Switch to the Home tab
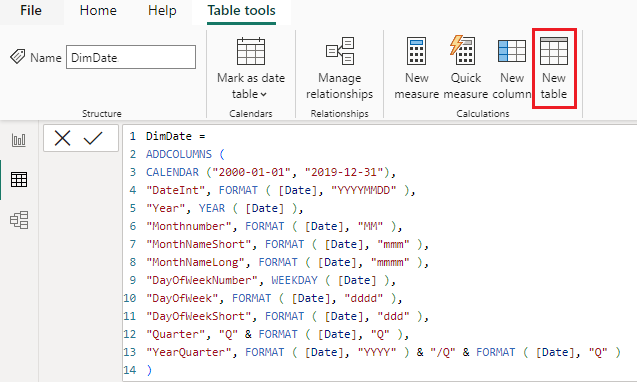637x382 pixels. 98,11
